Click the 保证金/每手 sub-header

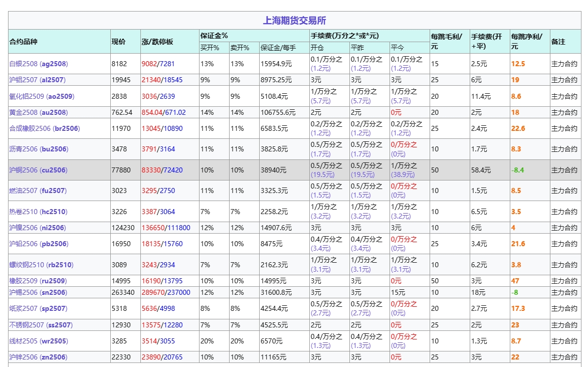pyautogui.click(x=278, y=48)
